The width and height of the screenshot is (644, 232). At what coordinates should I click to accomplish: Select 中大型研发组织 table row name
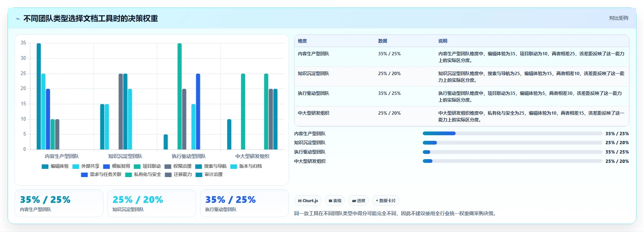313,113
